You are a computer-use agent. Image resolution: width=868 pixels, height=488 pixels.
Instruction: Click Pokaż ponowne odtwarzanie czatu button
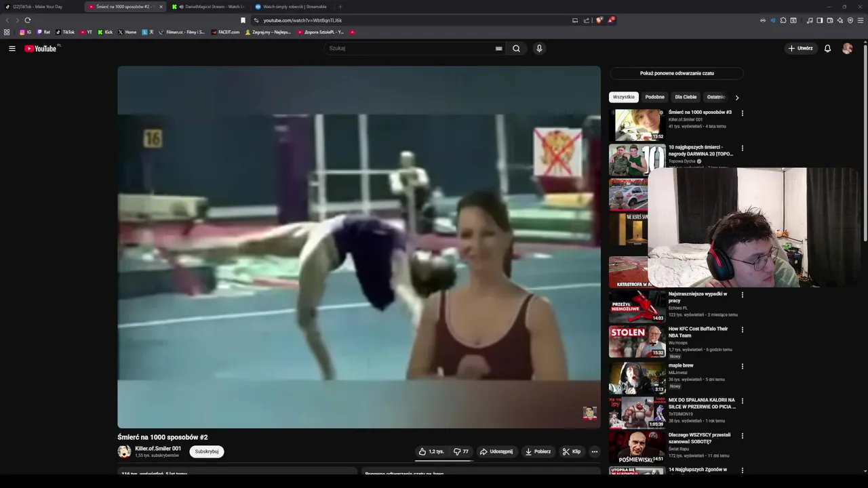click(677, 73)
